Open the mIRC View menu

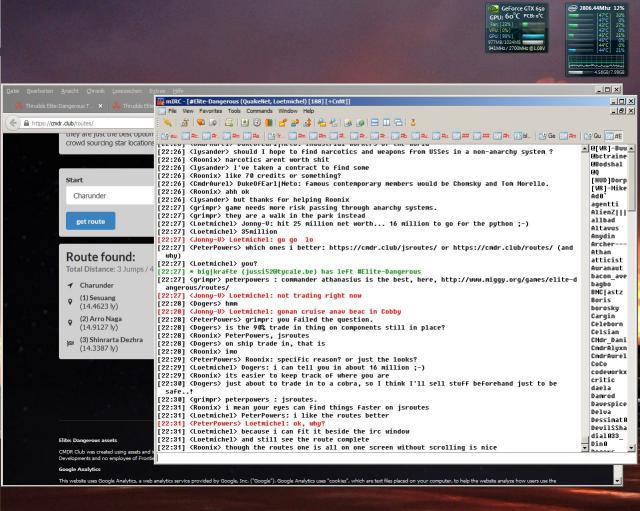click(188, 111)
